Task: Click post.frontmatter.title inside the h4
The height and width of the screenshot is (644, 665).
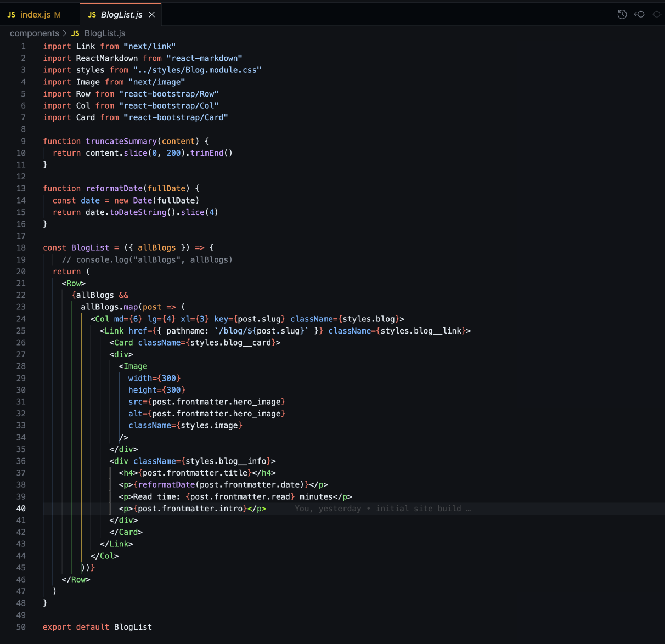Action: [x=195, y=473]
